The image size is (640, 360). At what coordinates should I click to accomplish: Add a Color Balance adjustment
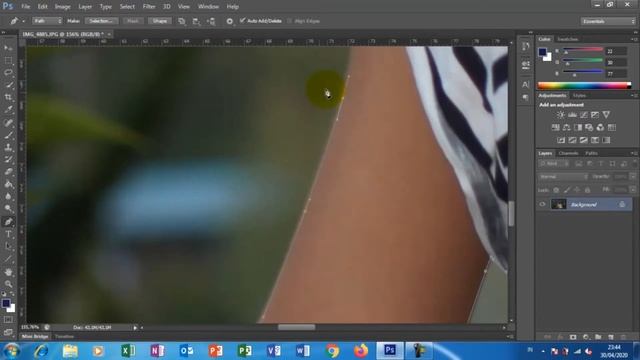pyautogui.click(x=567, y=128)
